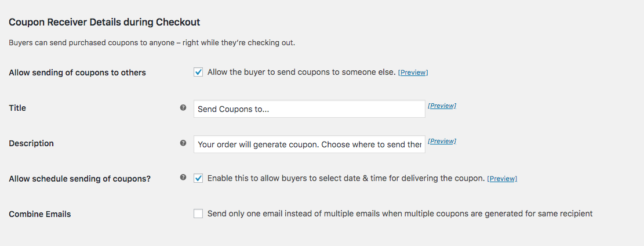
Task: Click the help icon beside Description
Action: coord(183,143)
